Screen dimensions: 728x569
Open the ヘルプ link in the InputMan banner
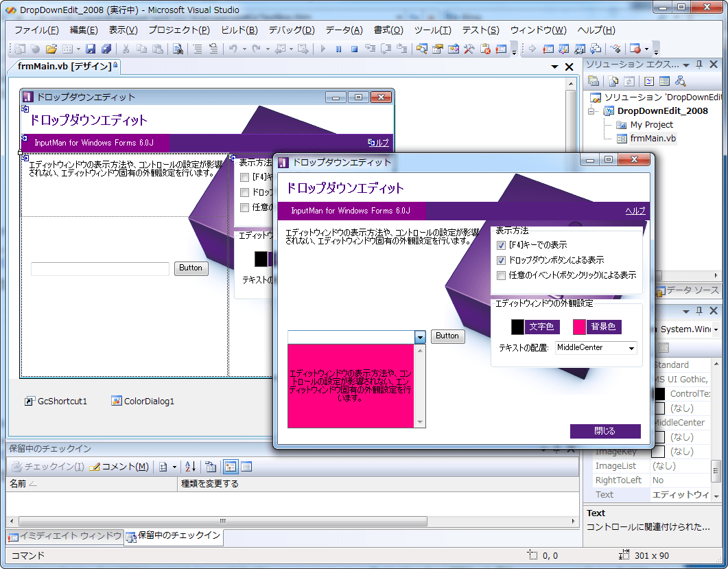click(637, 210)
